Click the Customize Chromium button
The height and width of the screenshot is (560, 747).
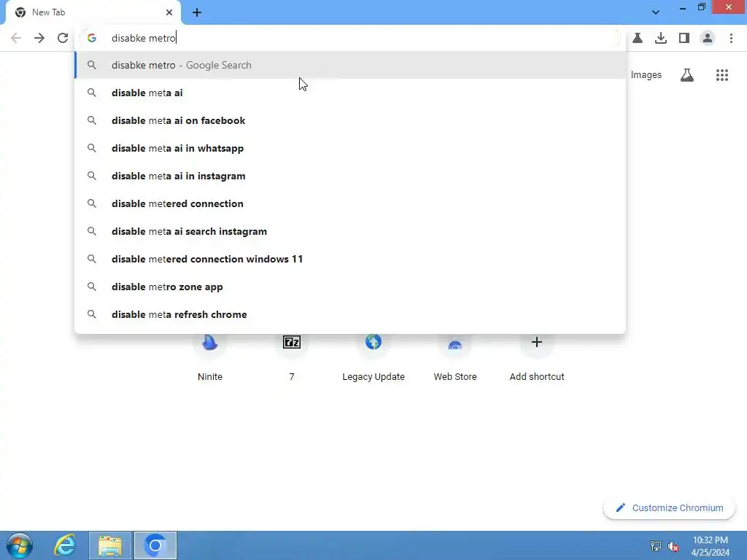click(669, 507)
